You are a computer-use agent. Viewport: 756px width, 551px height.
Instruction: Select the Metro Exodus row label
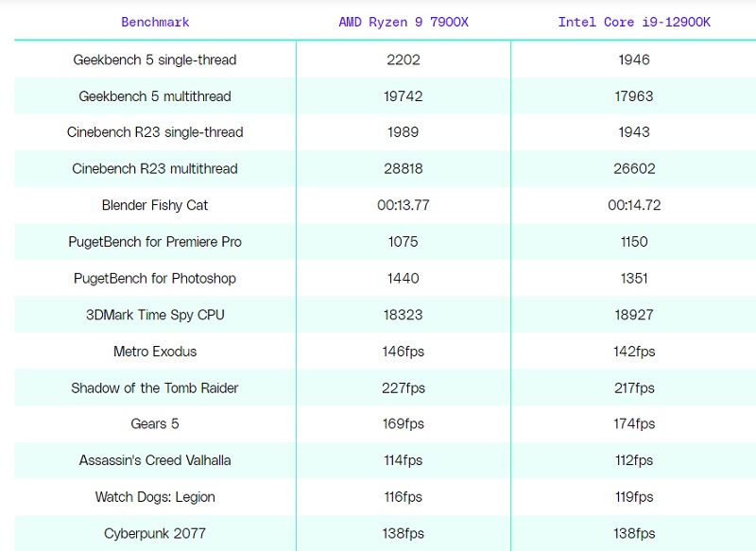(155, 352)
